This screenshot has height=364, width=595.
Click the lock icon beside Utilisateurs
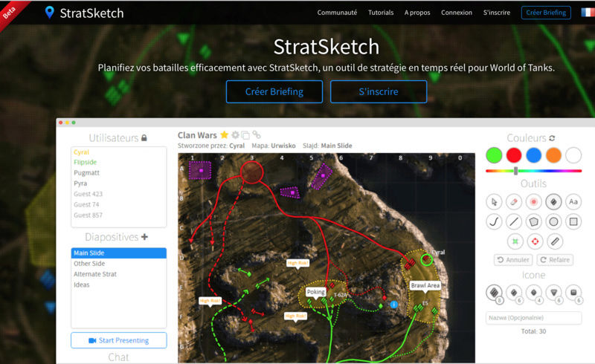(x=144, y=137)
